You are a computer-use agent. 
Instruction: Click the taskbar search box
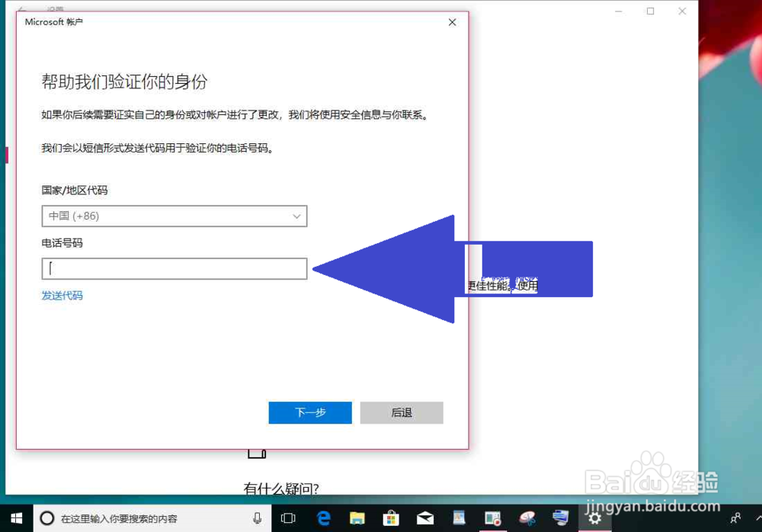click(152, 518)
